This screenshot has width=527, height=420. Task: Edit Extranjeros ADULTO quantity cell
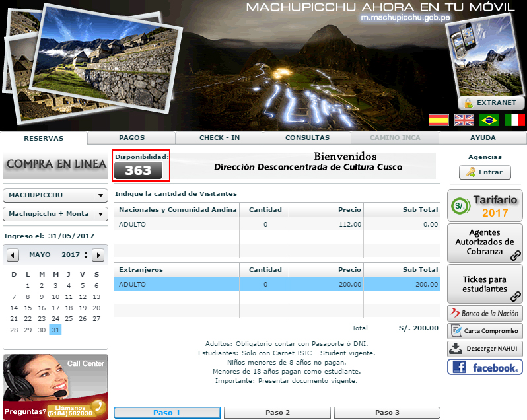pos(265,284)
